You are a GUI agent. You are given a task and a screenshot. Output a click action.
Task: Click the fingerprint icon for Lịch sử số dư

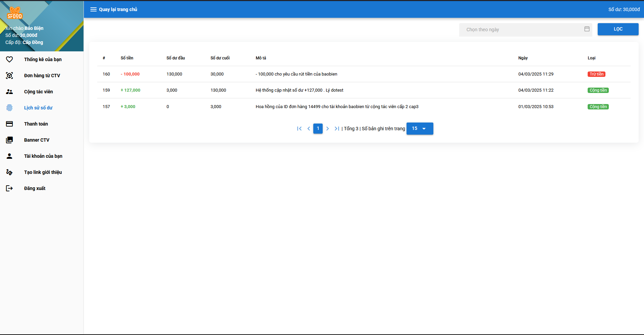[9, 108]
